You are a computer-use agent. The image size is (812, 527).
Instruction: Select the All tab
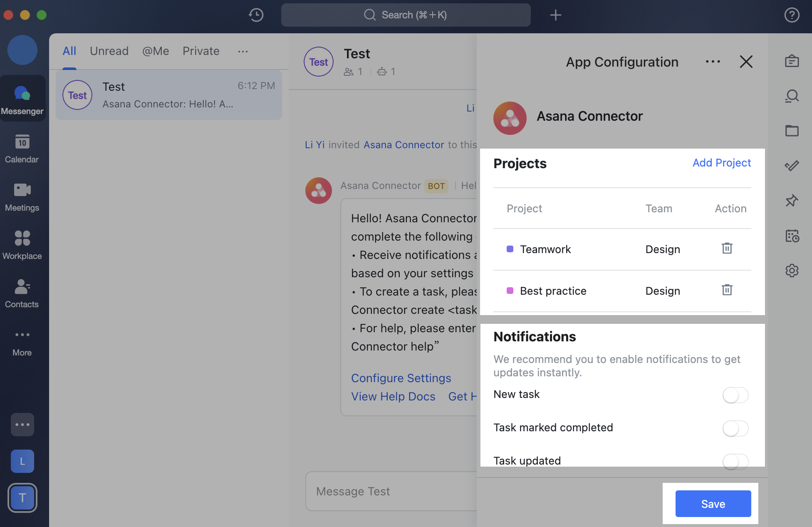(x=69, y=51)
